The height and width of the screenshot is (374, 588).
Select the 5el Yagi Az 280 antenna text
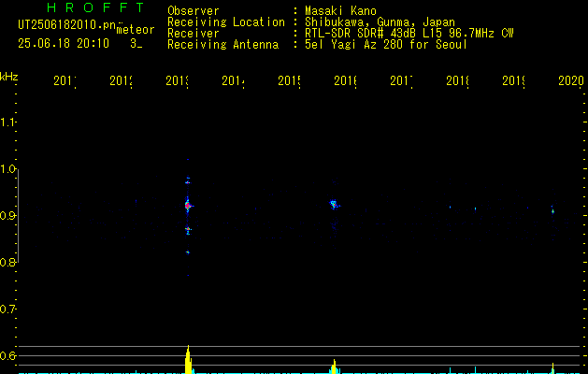point(386,45)
